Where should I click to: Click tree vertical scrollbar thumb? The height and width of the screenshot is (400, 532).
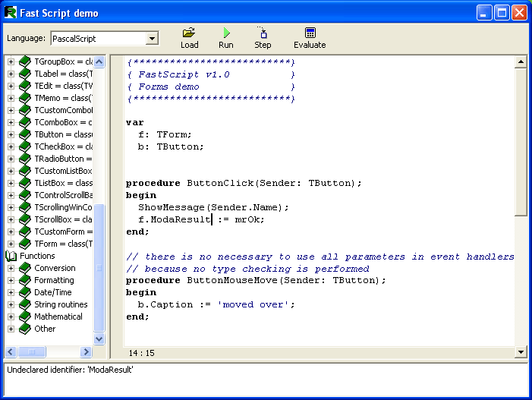click(x=99, y=268)
